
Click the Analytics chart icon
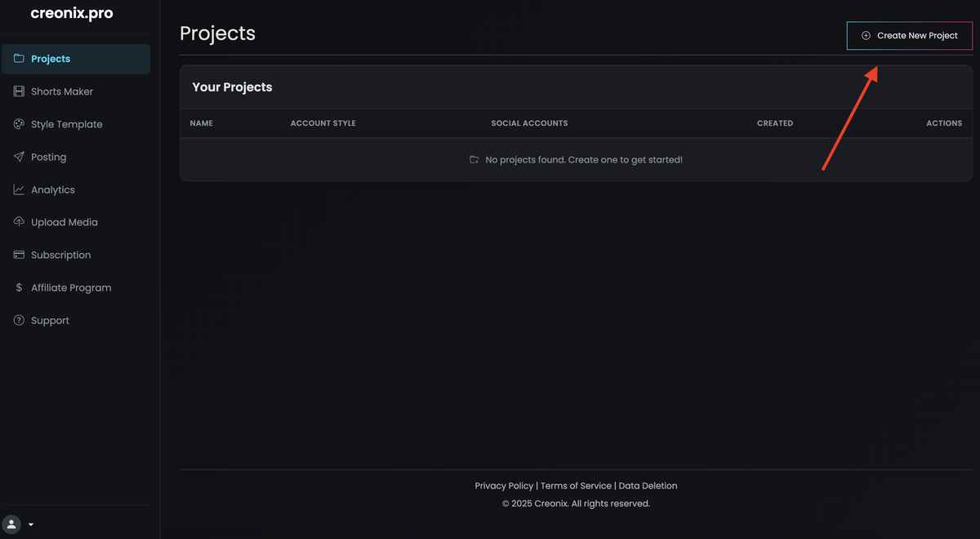pos(19,189)
